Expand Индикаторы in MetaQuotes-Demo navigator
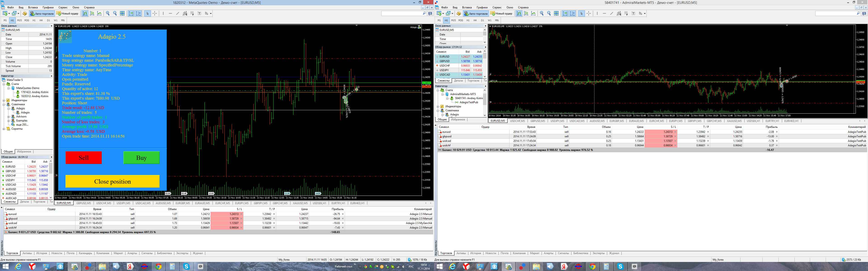The width and height of the screenshot is (868, 271). point(4,100)
